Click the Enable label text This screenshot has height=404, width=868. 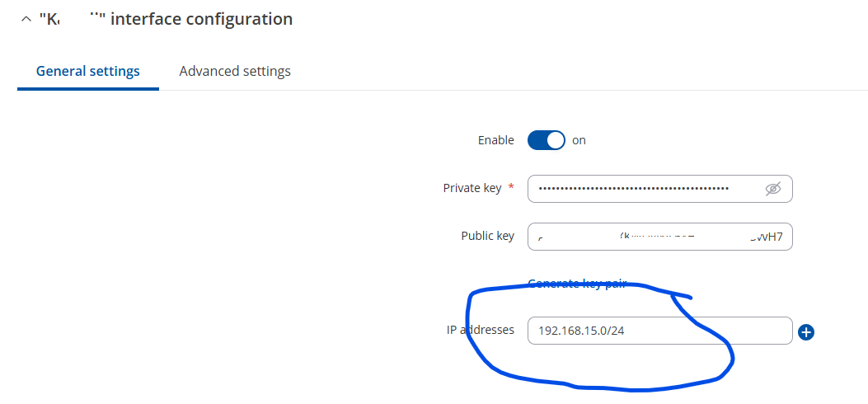(495, 140)
